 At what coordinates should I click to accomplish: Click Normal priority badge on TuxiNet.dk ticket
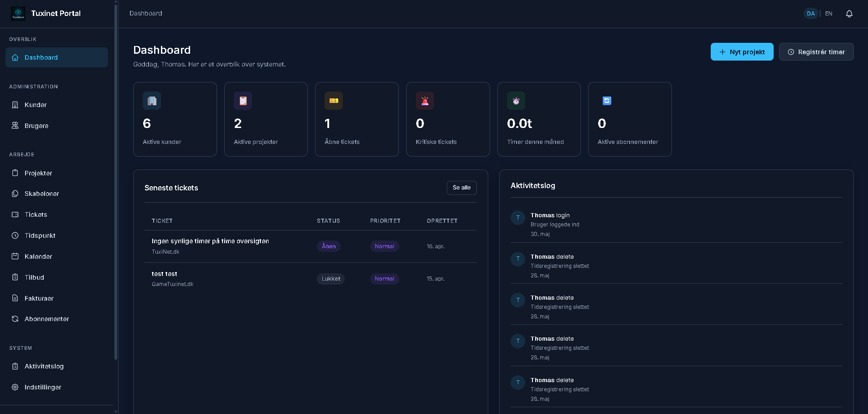(x=384, y=246)
